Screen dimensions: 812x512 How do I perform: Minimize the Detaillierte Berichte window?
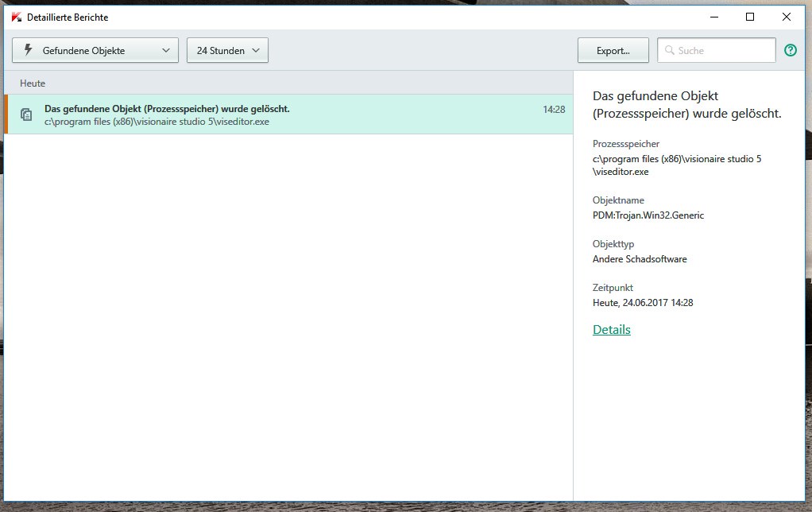point(714,17)
